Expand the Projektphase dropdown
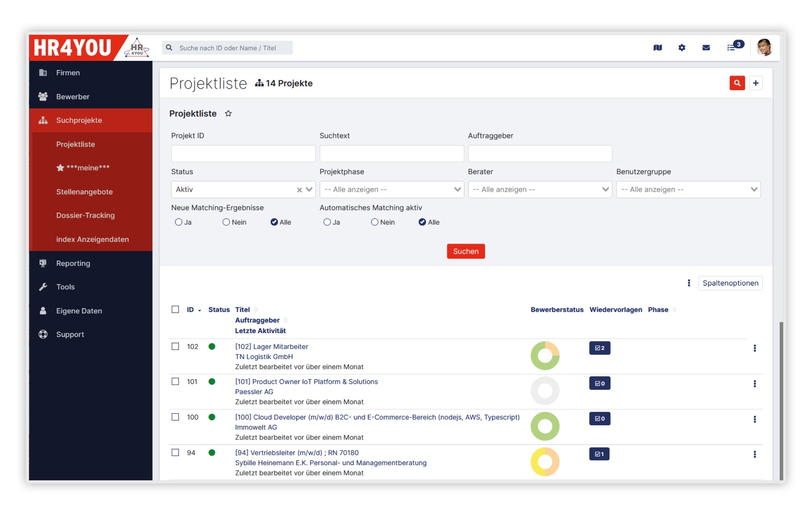 pos(392,189)
